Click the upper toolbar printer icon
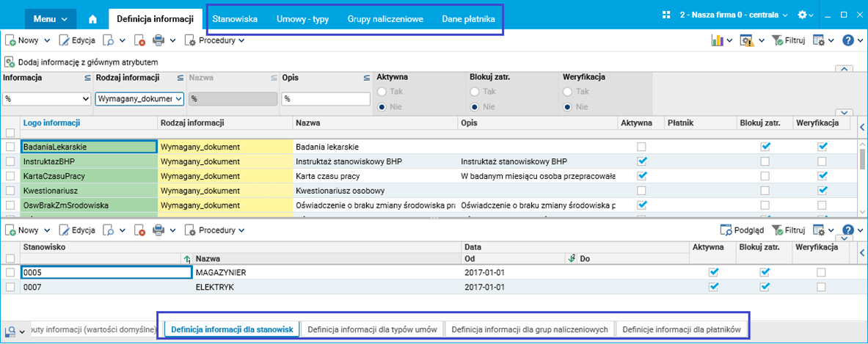 [x=158, y=40]
